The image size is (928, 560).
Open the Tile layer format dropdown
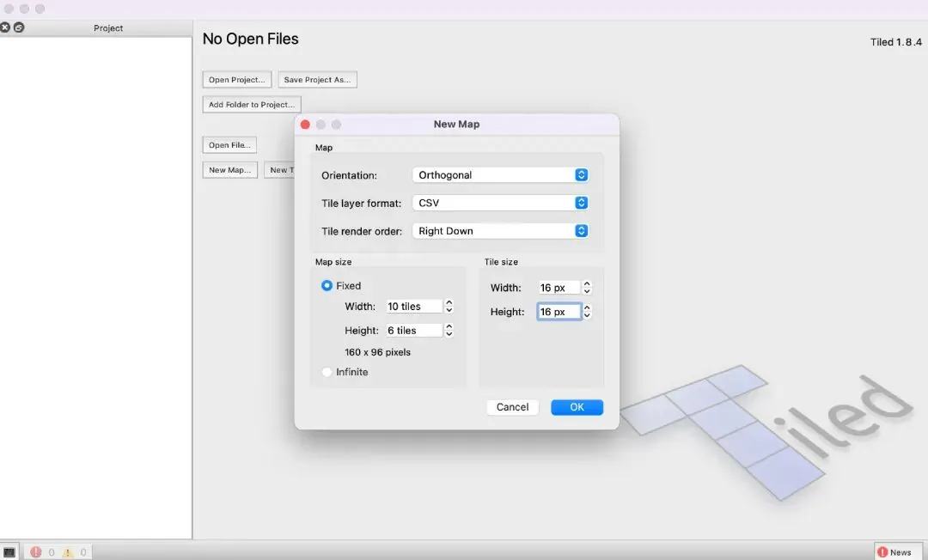point(500,203)
